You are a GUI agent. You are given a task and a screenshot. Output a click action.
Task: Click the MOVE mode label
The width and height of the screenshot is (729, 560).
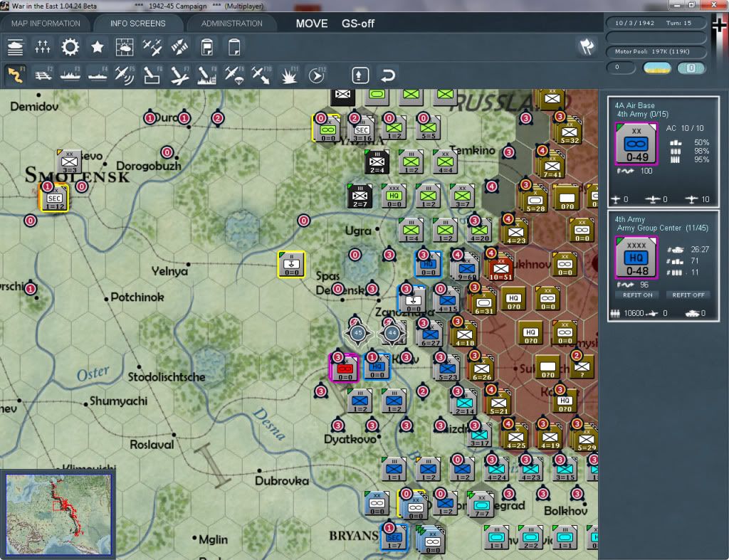click(x=312, y=23)
